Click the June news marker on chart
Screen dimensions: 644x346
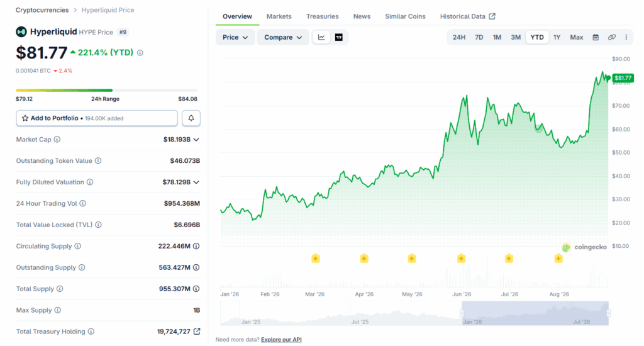coord(461,259)
